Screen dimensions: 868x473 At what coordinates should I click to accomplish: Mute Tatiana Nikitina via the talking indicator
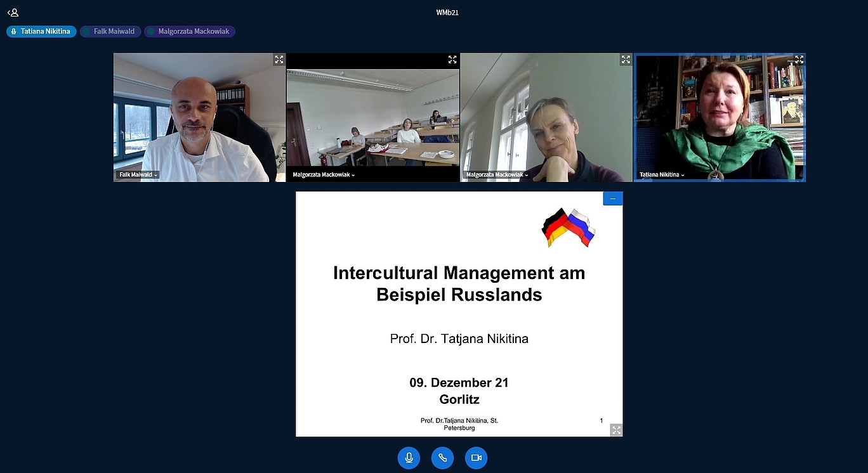coord(41,31)
